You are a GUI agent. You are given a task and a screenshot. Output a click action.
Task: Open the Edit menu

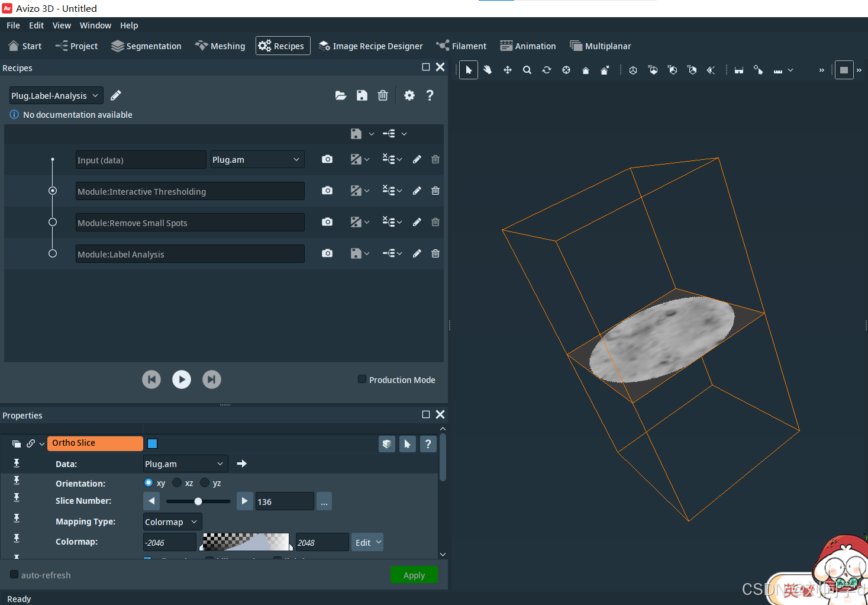[x=36, y=25]
